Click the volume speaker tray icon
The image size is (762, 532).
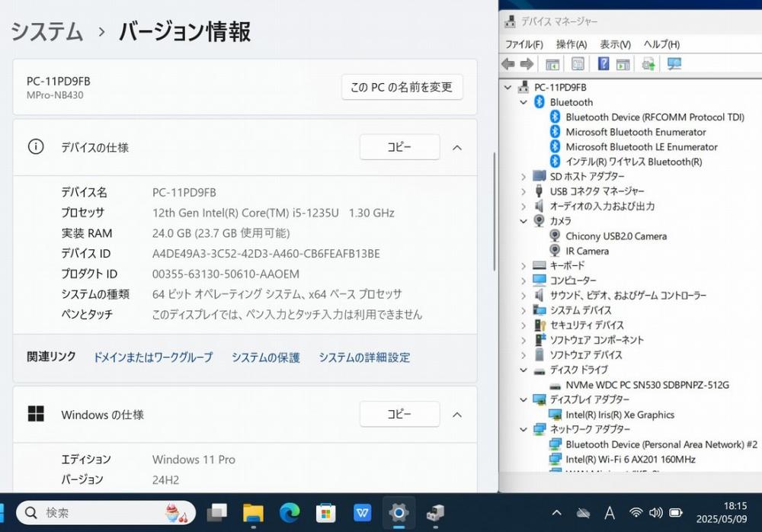(x=655, y=512)
